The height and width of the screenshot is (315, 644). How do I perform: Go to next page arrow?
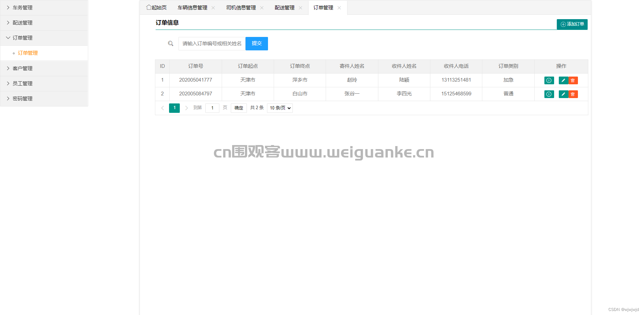186,108
